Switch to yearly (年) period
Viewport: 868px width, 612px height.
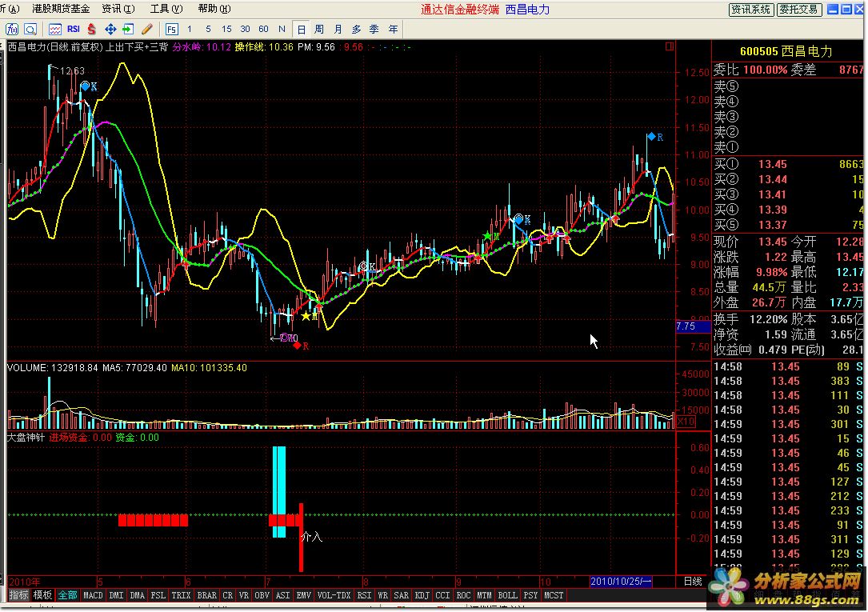tap(393, 30)
